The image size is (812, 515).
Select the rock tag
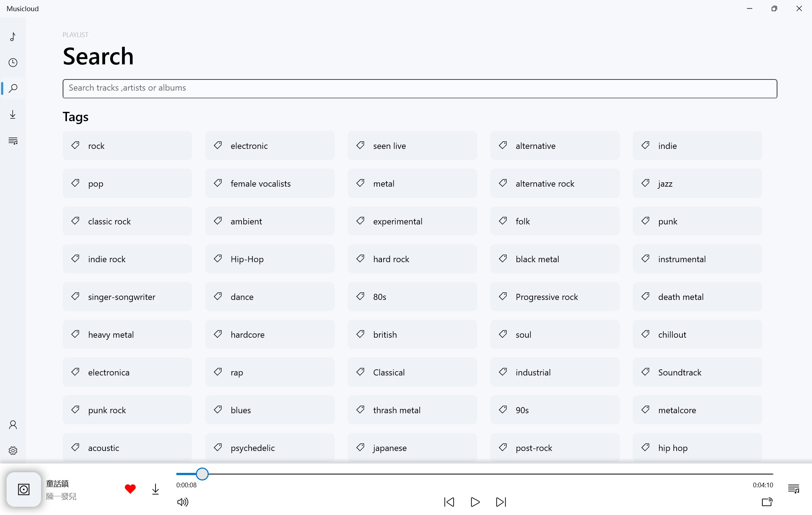coord(127,146)
